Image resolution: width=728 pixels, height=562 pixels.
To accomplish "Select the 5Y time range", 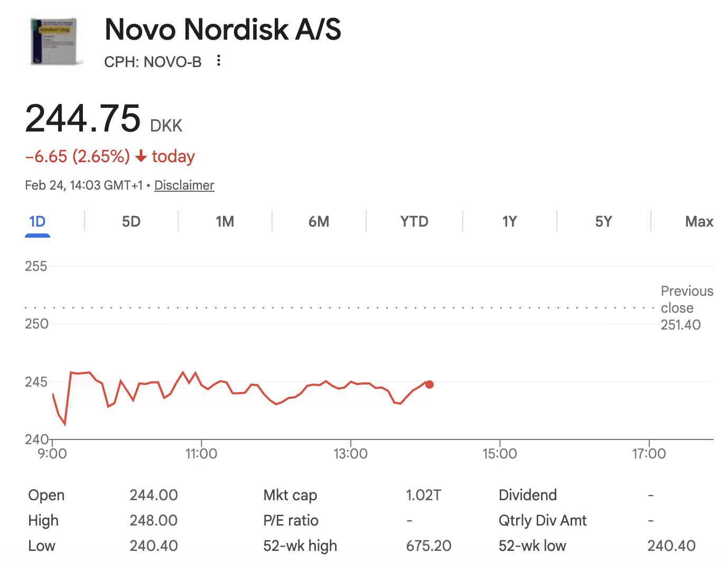I will click(603, 221).
